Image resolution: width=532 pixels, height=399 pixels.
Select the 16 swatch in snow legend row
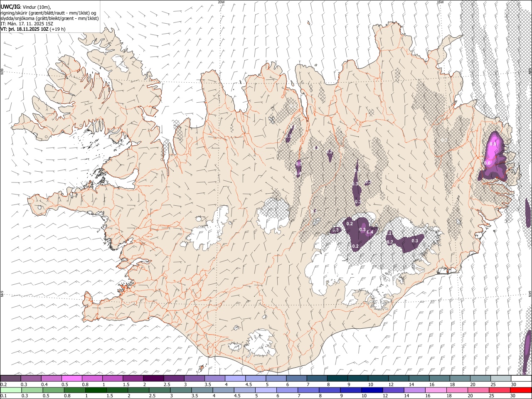440,378
